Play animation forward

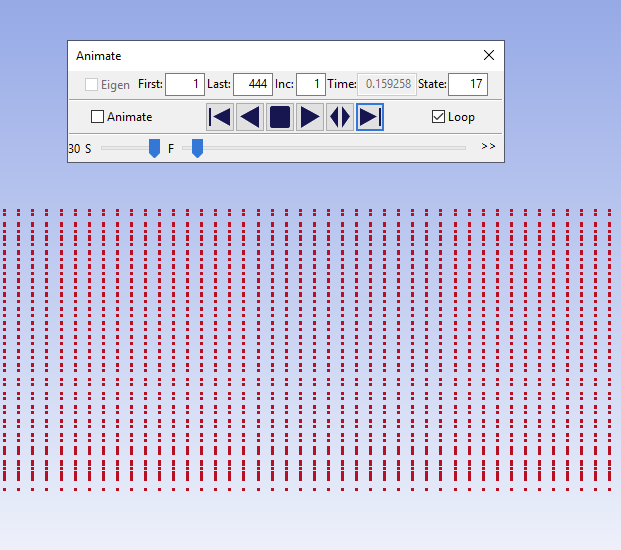coord(310,117)
